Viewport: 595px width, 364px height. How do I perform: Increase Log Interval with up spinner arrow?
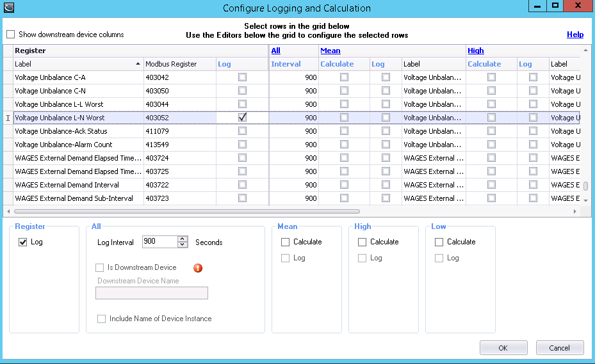tap(183, 239)
